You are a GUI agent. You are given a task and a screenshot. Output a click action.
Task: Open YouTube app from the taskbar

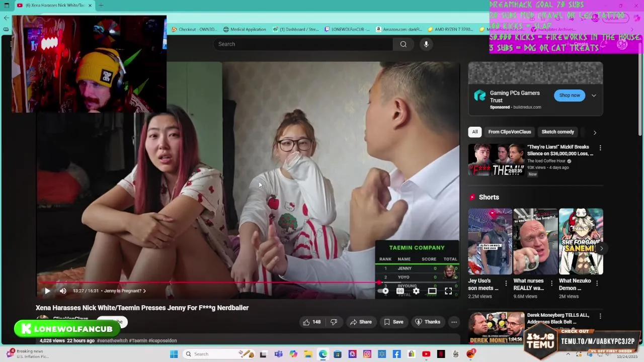pyautogui.click(x=426, y=354)
